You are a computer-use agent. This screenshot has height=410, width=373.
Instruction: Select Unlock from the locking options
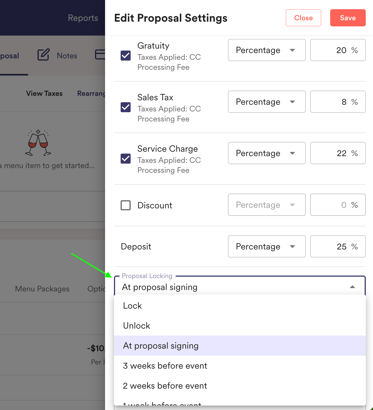pyautogui.click(x=240, y=326)
